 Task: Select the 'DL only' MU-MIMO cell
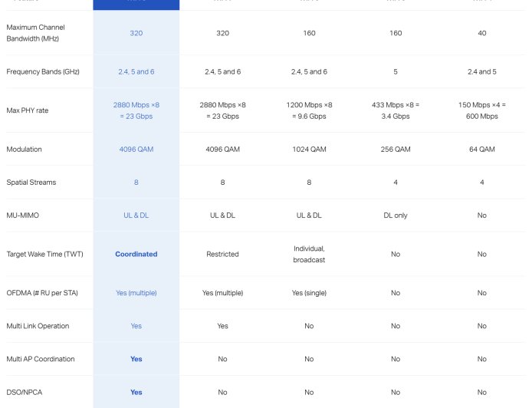[x=396, y=216]
